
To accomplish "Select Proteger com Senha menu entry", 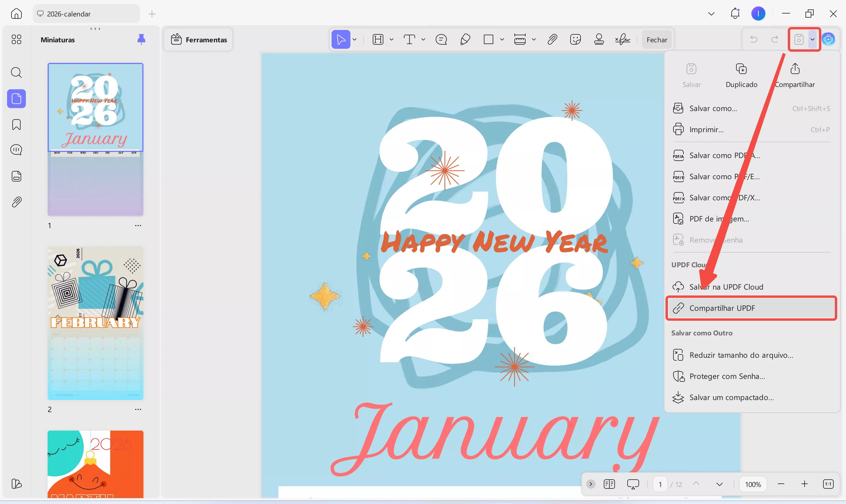I will click(x=727, y=376).
